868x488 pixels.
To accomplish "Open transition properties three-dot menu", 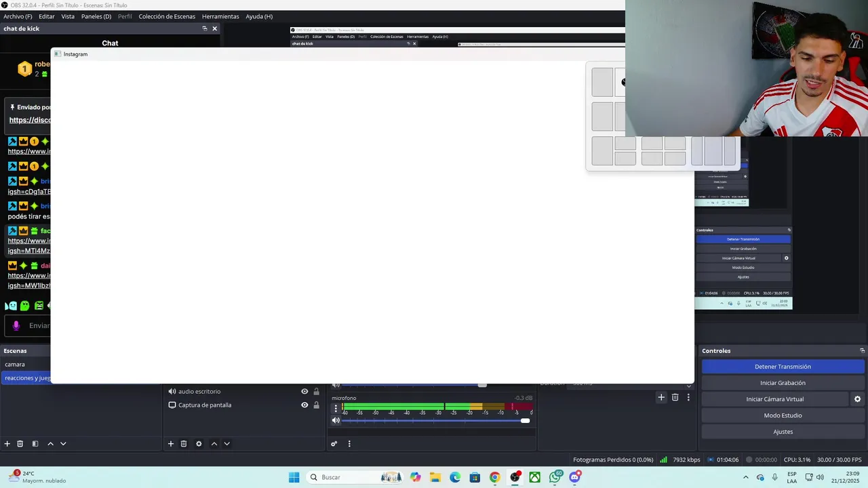I will click(688, 397).
